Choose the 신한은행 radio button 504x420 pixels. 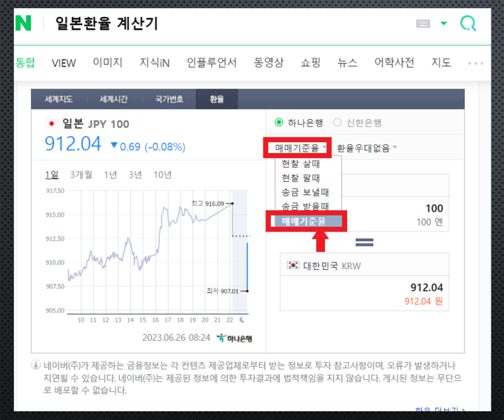(337, 122)
